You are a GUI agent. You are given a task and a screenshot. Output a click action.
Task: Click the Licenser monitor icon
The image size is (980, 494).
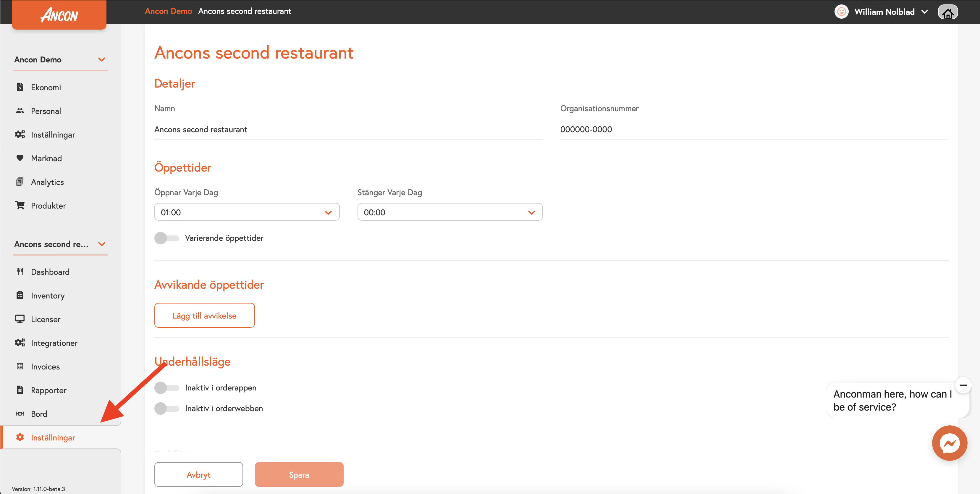20,319
